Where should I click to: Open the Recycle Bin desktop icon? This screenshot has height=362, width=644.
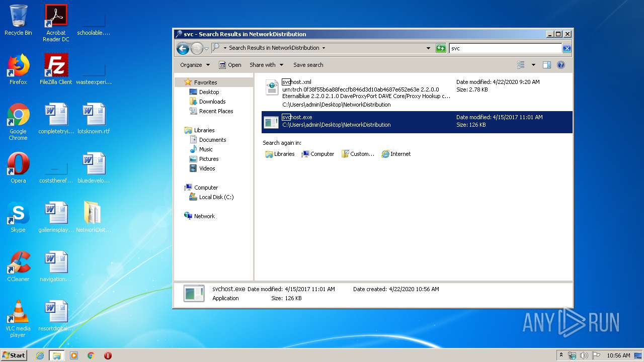coord(18,20)
